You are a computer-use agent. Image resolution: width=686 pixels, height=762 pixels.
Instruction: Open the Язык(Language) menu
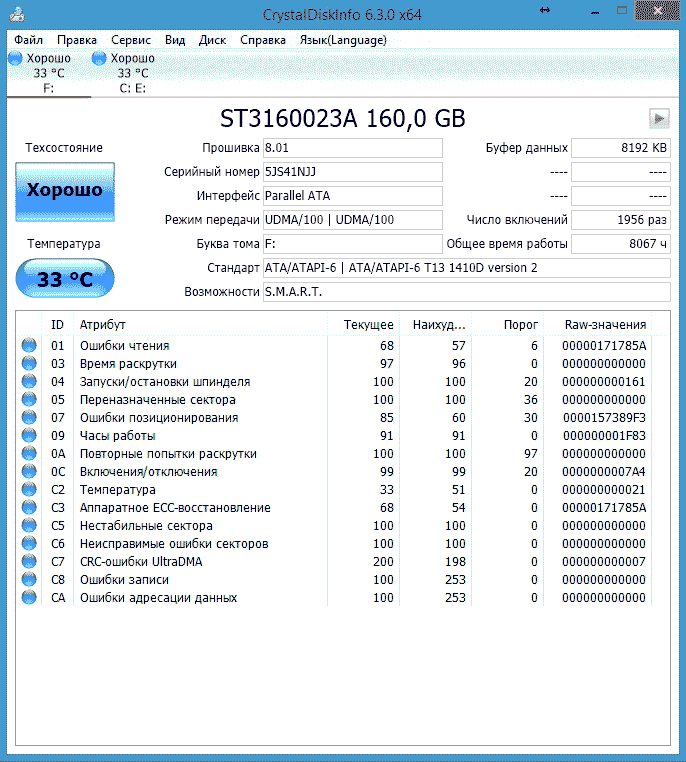pyautogui.click(x=343, y=40)
